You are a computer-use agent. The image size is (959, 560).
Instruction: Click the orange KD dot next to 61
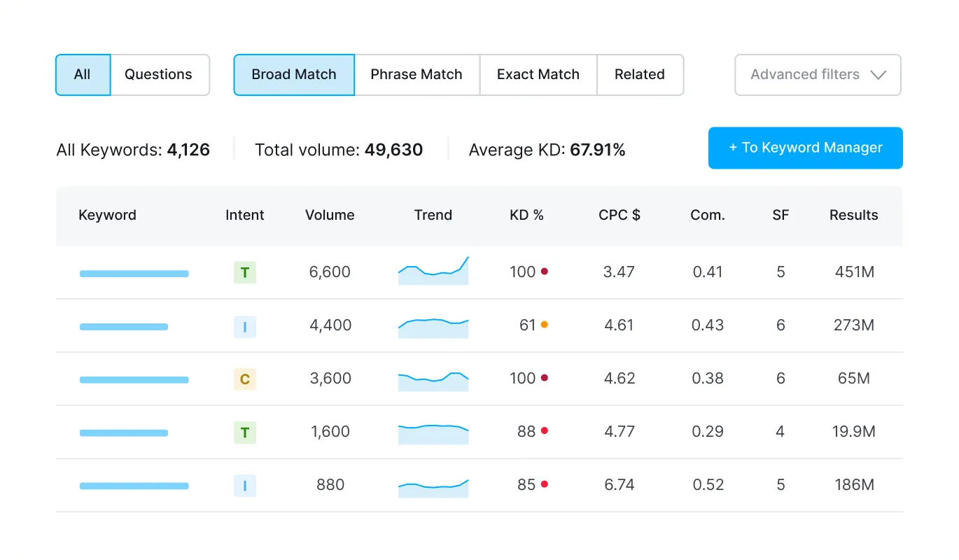click(x=545, y=325)
